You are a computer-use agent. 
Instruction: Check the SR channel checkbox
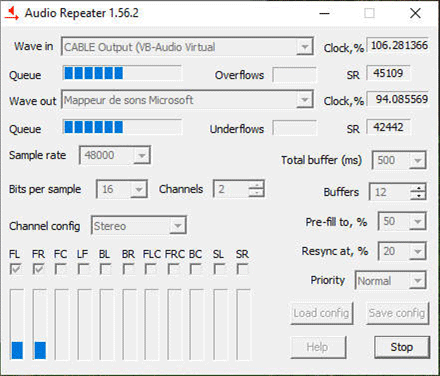pos(242,269)
